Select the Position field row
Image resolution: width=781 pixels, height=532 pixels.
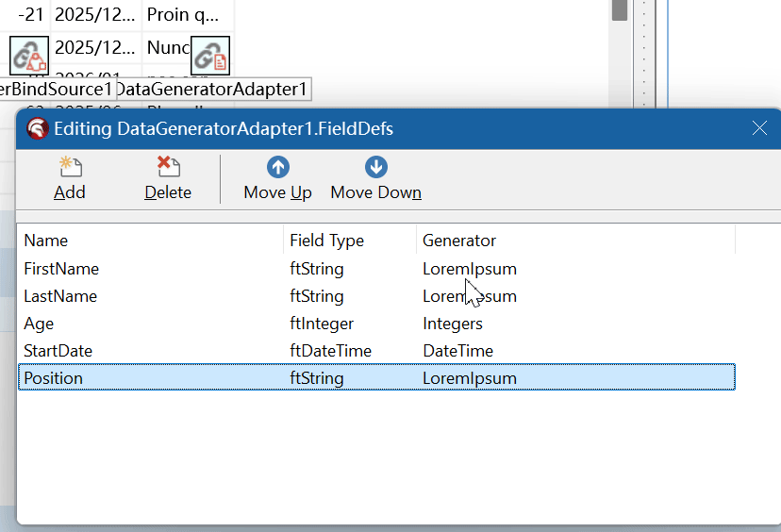54,378
